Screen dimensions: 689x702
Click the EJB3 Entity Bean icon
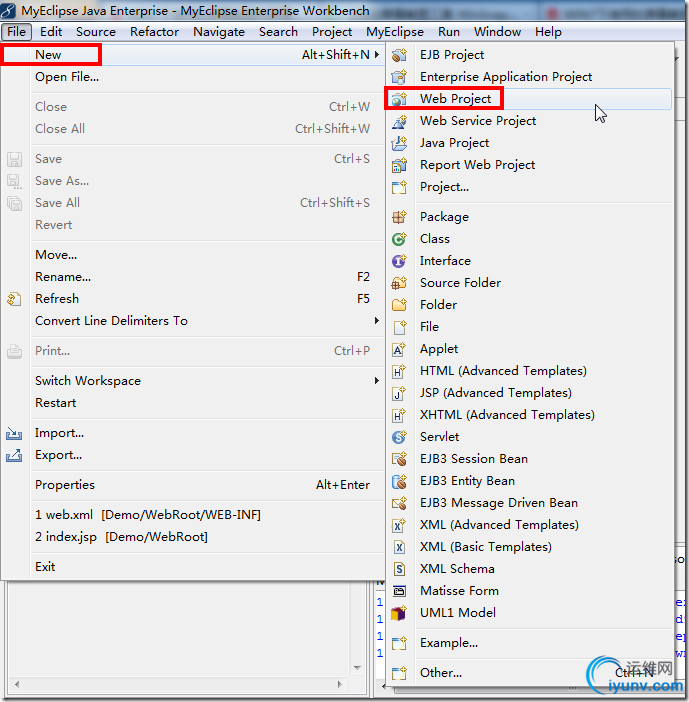[399, 481]
